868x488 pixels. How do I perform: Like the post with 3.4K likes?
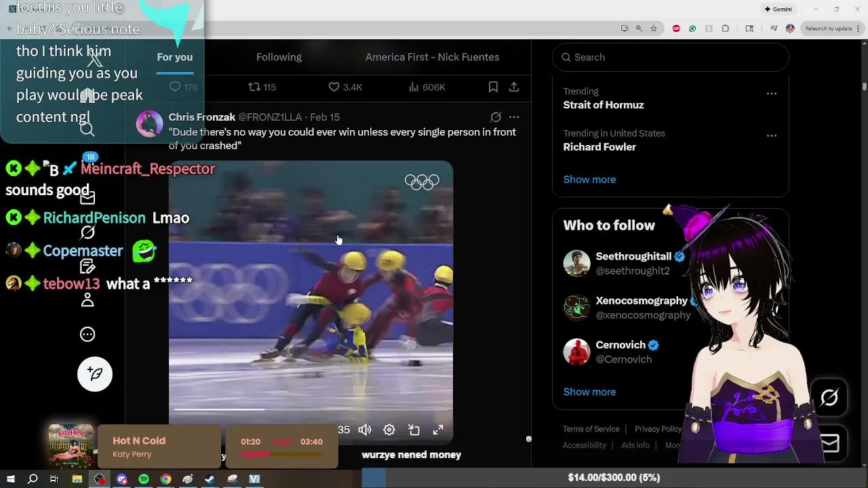point(345,87)
